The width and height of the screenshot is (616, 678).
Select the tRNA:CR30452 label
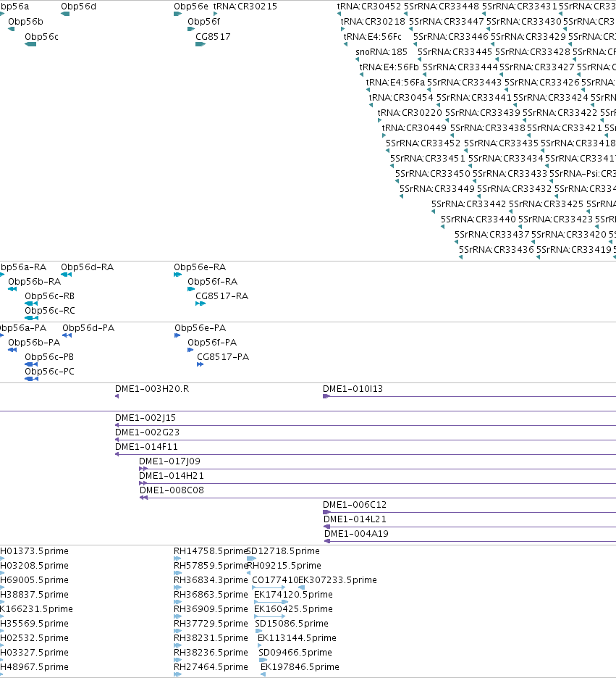point(369,7)
